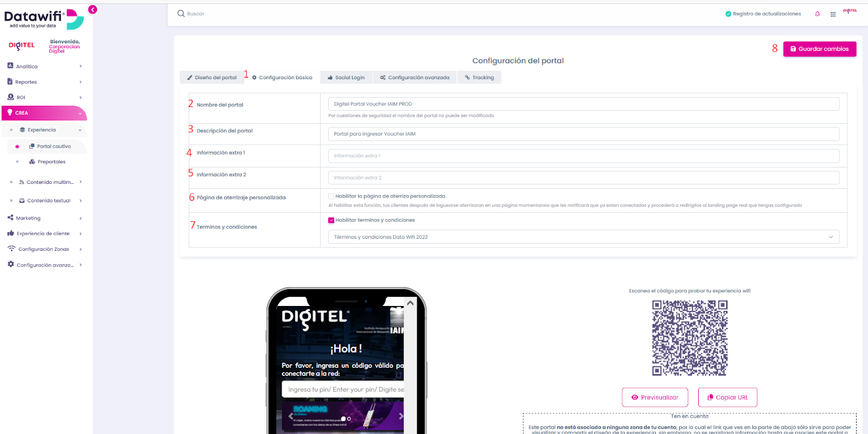Open the notifications bell
This screenshot has height=434, width=868.
(x=818, y=14)
